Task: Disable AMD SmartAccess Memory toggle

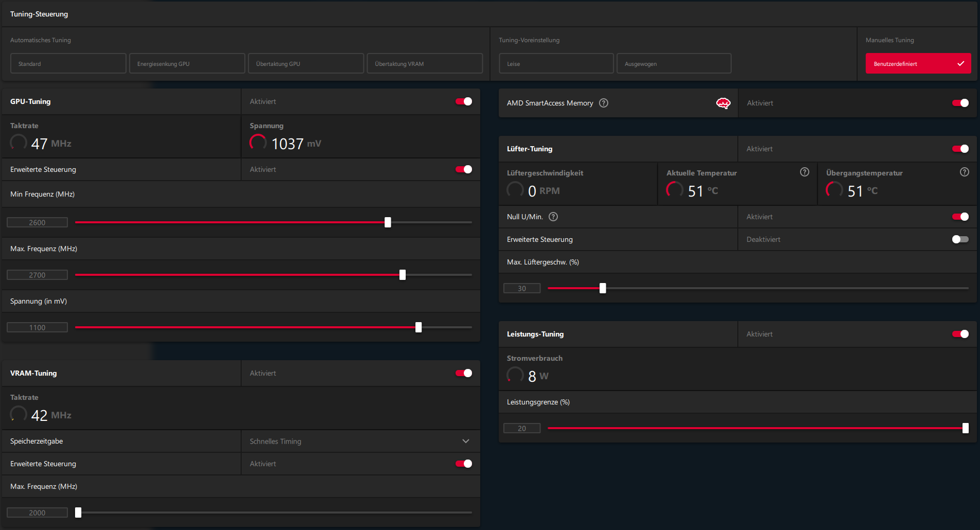Action: pyautogui.click(x=960, y=103)
